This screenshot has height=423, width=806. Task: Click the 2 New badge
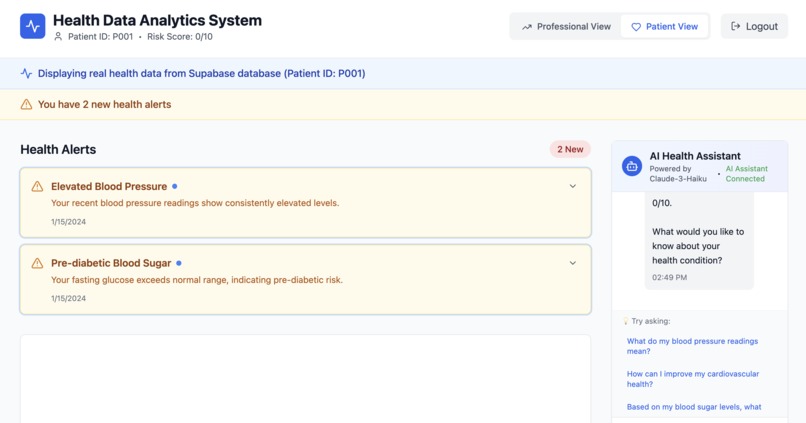pyautogui.click(x=570, y=149)
